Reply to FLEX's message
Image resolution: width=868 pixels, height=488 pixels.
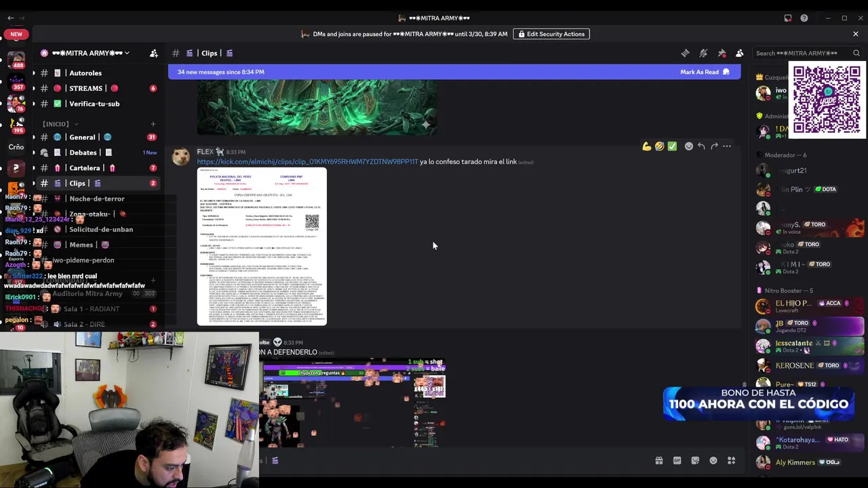701,146
